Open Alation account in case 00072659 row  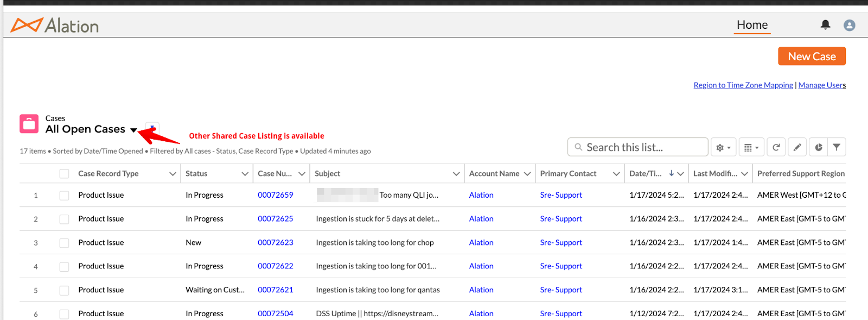click(481, 195)
